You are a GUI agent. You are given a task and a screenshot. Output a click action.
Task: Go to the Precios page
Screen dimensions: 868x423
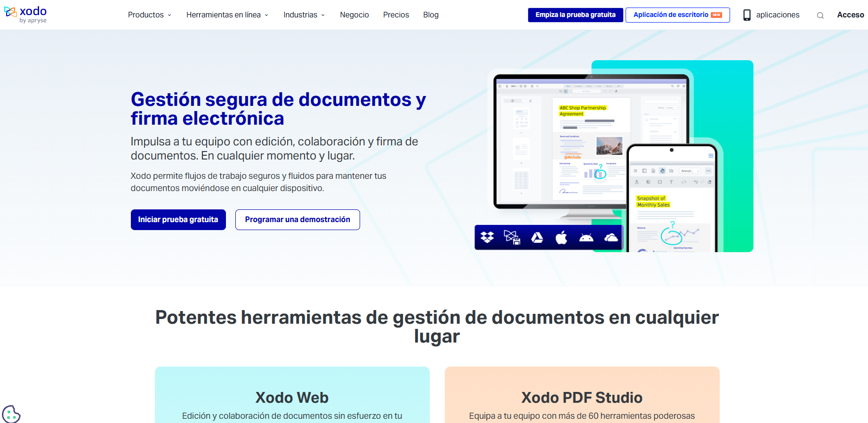click(x=396, y=15)
